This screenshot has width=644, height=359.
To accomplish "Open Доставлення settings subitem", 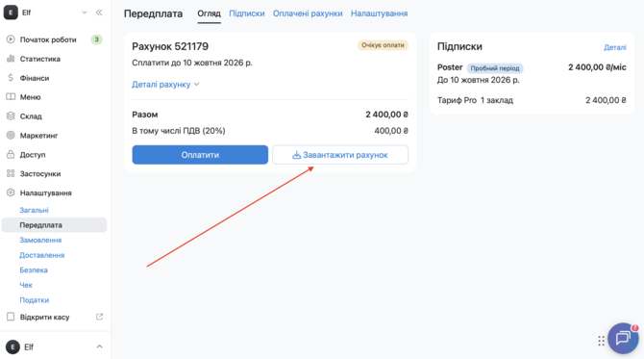I will 42,255.
